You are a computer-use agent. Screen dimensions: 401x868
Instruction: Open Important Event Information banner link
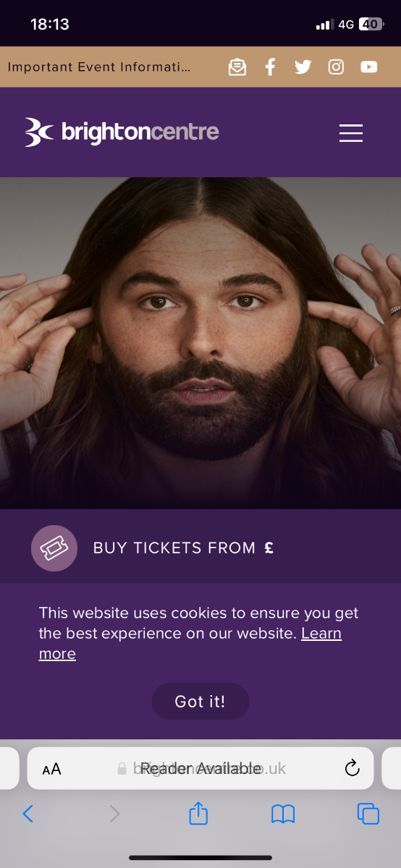(99, 67)
